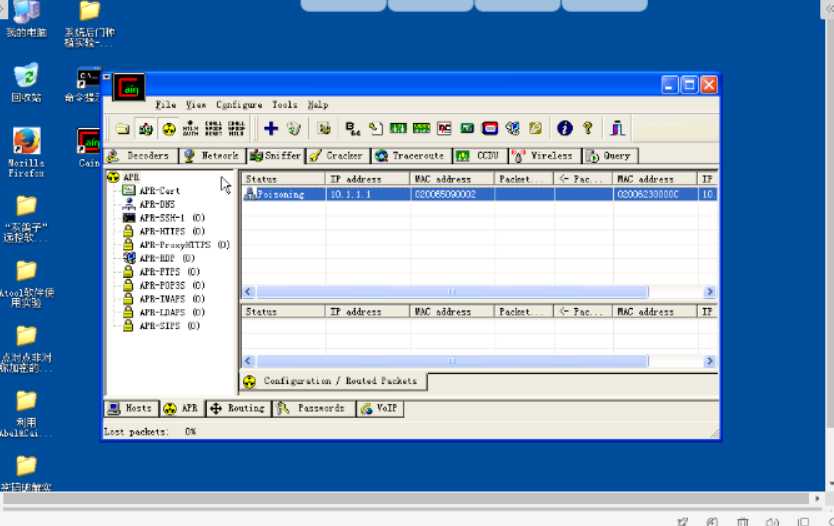834x526 pixels.
Task: Click upper table's horizontal scrollbar right arrow
Action: point(710,291)
